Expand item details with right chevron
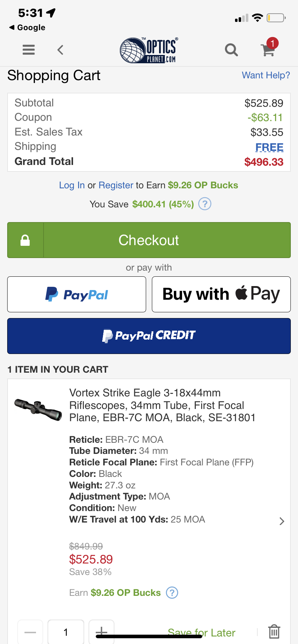This screenshot has width=298, height=644. (282, 521)
